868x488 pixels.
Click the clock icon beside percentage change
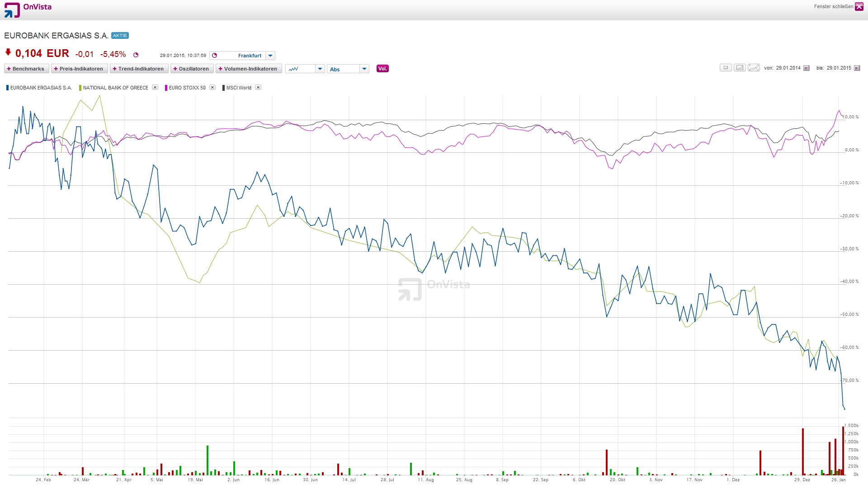[x=136, y=55]
